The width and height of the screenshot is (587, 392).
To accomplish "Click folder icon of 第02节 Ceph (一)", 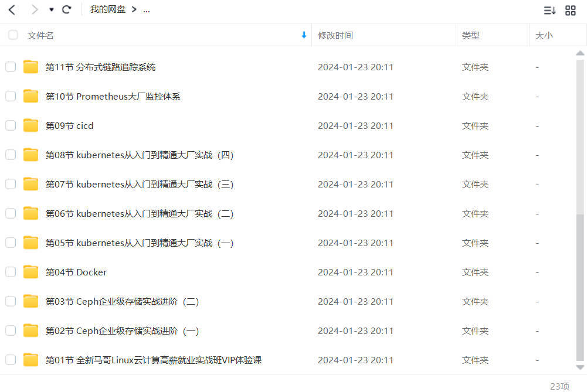I will point(30,330).
